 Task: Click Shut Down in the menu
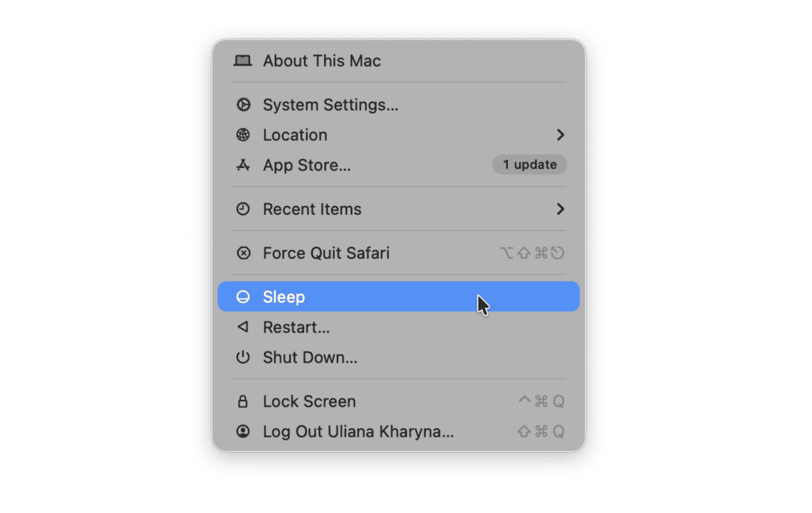(x=309, y=357)
